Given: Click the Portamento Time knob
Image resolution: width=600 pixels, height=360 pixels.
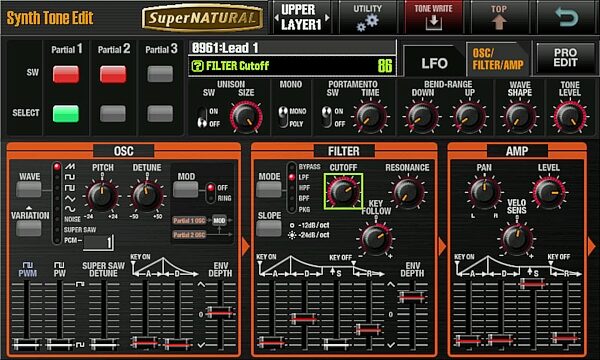Looking at the screenshot, I should pyautogui.click(x=370, y=117).
